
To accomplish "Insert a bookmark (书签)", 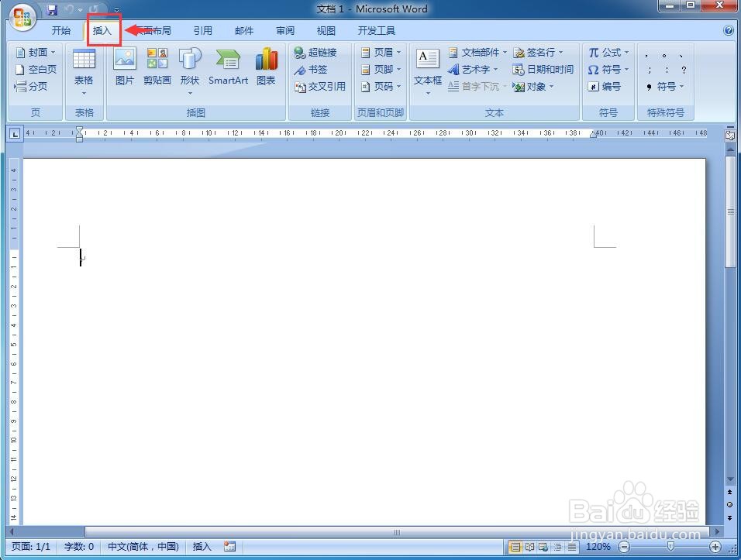I will [x=311, y=70].
